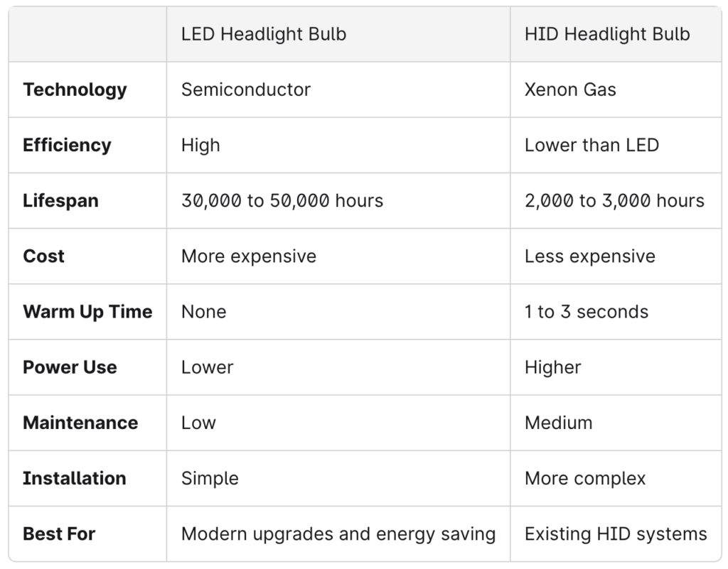Select the 1 to 3 seconds cell
The height and width of the screenshot is (569, 728).
coord(587,311)
